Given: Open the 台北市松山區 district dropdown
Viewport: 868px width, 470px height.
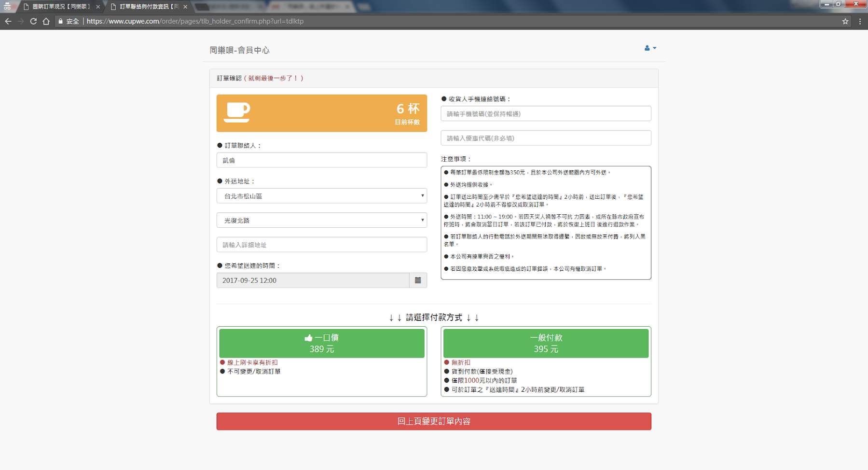Looking at the screenshot, I should click(x=322, y=196).
